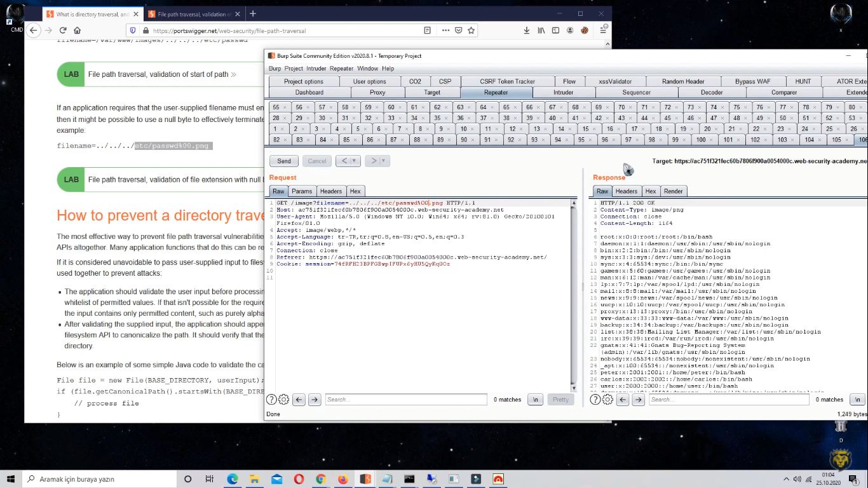Show Firefox sidebars icon
This screenshot has width=868, height=488.
tap(555, 30)
